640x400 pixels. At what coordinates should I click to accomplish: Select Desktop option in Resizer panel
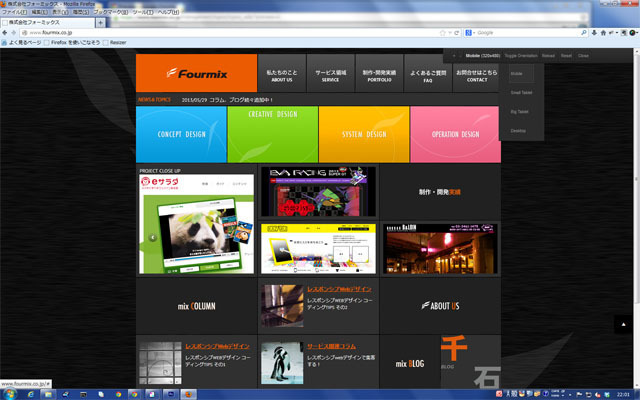517,130
